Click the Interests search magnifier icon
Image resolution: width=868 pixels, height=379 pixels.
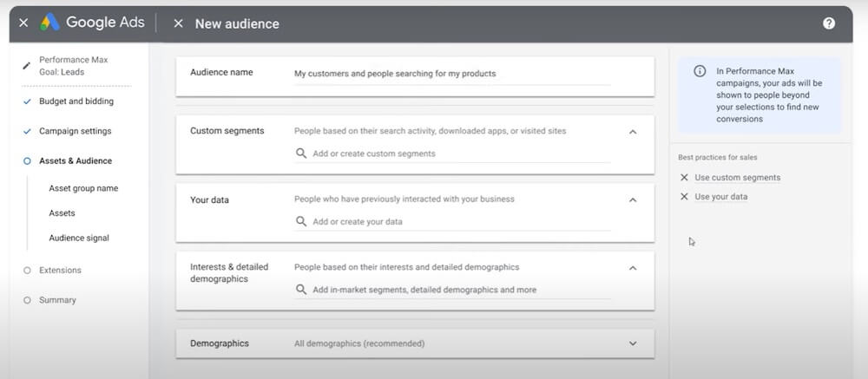301,290
